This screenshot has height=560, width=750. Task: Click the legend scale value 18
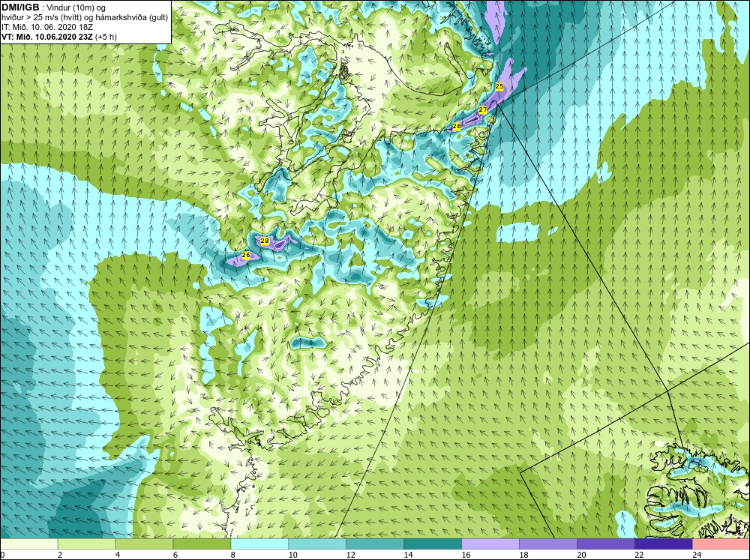click(523, 555)
